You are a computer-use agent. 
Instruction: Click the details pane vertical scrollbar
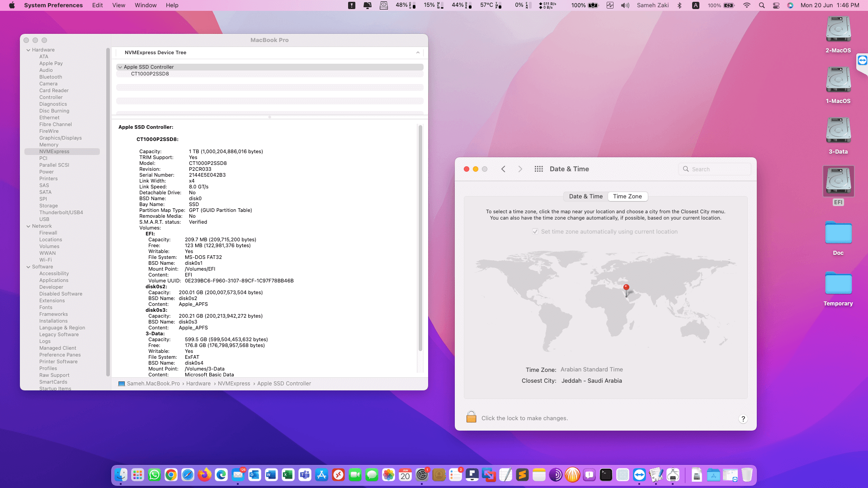tap(420, 238)
